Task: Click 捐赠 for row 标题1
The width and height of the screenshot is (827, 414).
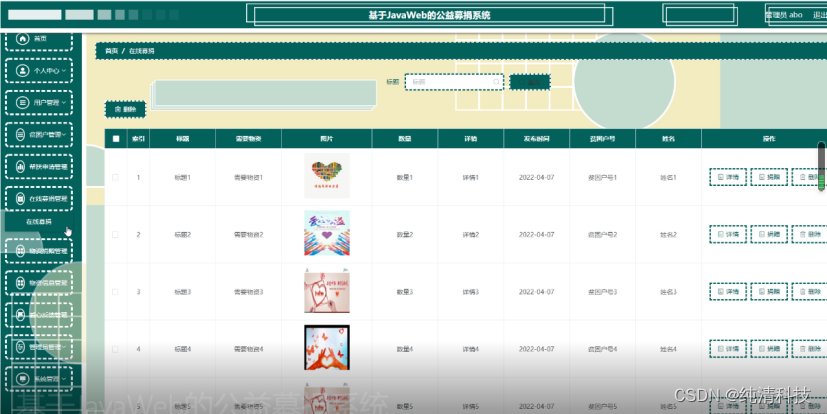Action: 769,177
